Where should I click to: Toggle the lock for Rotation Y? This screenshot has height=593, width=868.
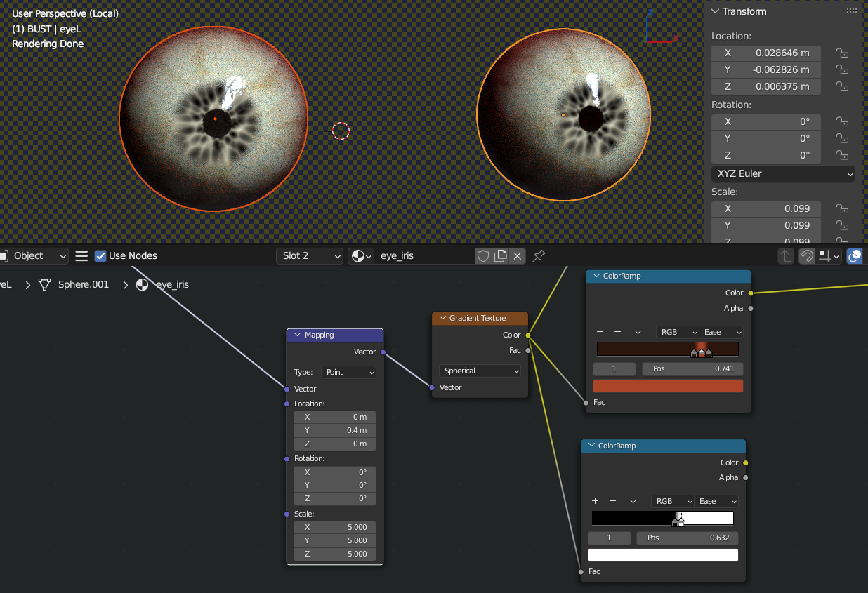click(841, 139)
